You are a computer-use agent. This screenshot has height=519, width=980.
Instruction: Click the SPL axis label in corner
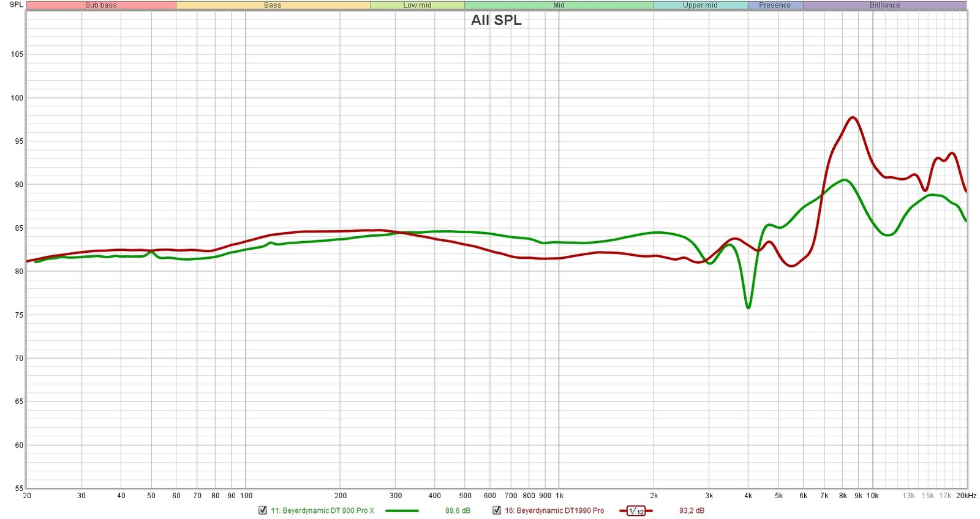click(17, 5)
